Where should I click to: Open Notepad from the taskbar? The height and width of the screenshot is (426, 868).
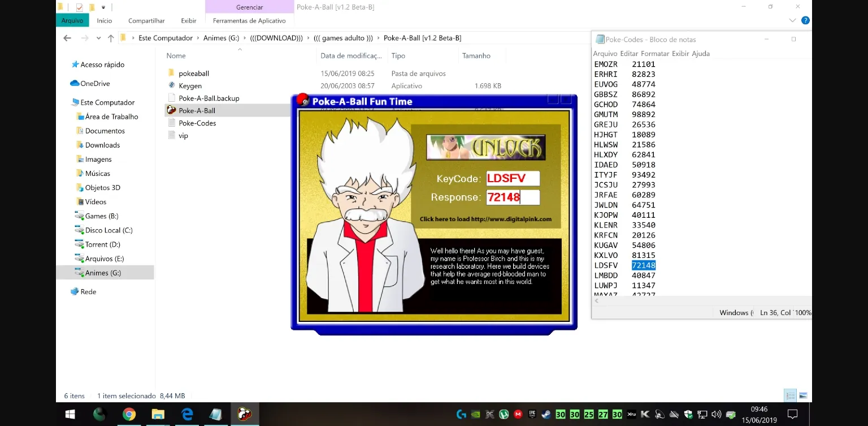215,414
